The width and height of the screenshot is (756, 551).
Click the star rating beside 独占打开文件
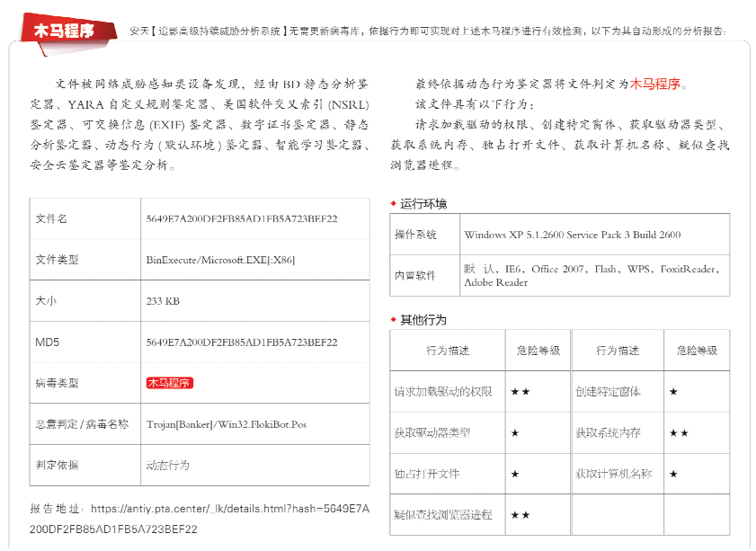pyautogui.click(x=515, y=474)
